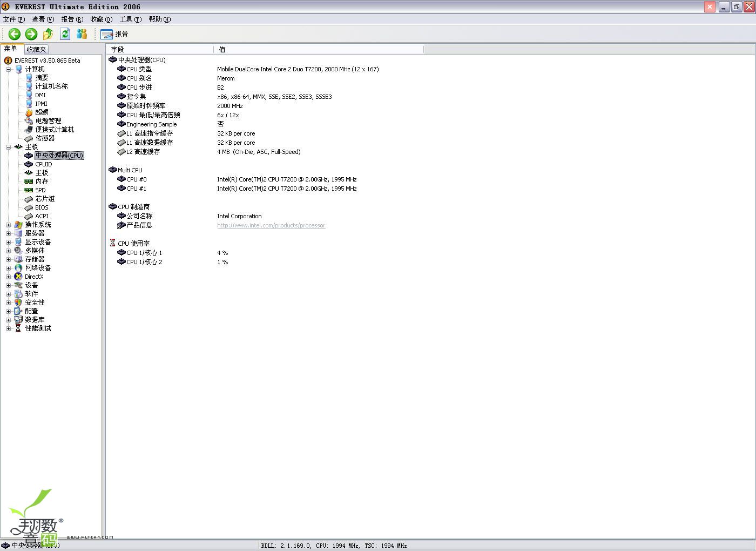Open the 工具(T) menu
The height and width of the screenshot is (551, 756).
click(131, 19)
